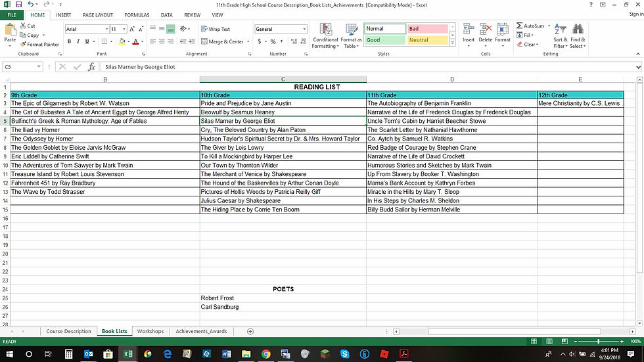Open the Clear dropdown
Screen dimensions: 644x362
pyautogui.click(x=528, y=44)
